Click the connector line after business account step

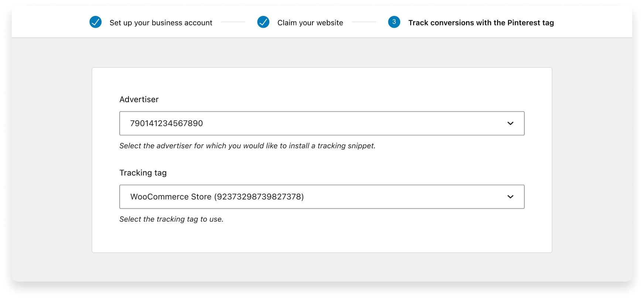233,22
